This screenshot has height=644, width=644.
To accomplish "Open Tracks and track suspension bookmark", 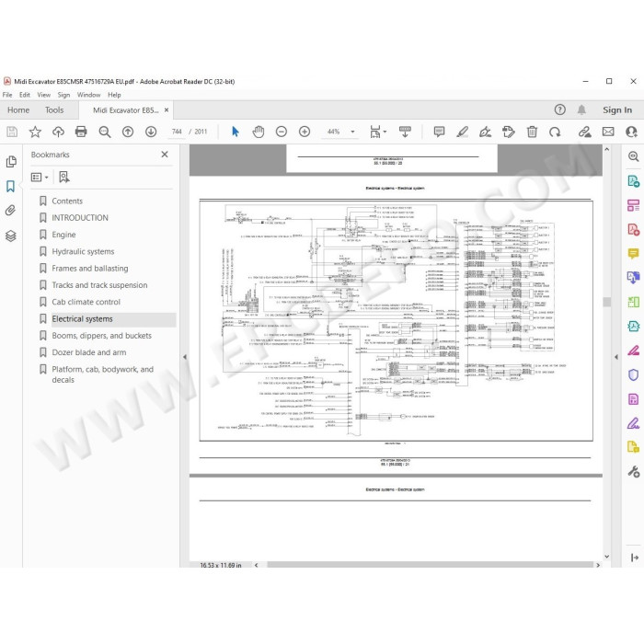I will [x=99, y=285].
